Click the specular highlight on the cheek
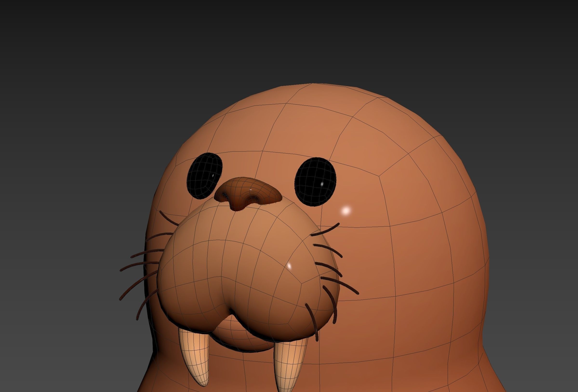Viewport: 578px width, 392px height. [x=346, y=211]
